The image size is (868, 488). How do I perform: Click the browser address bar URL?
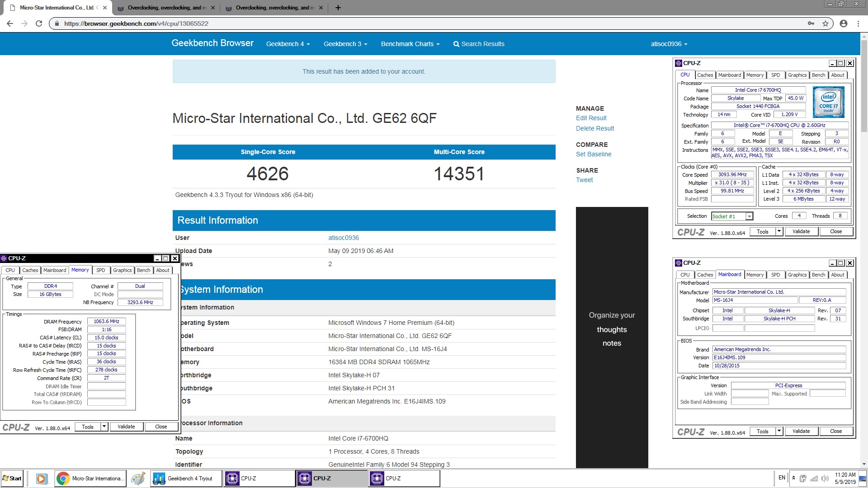[136, 23]
